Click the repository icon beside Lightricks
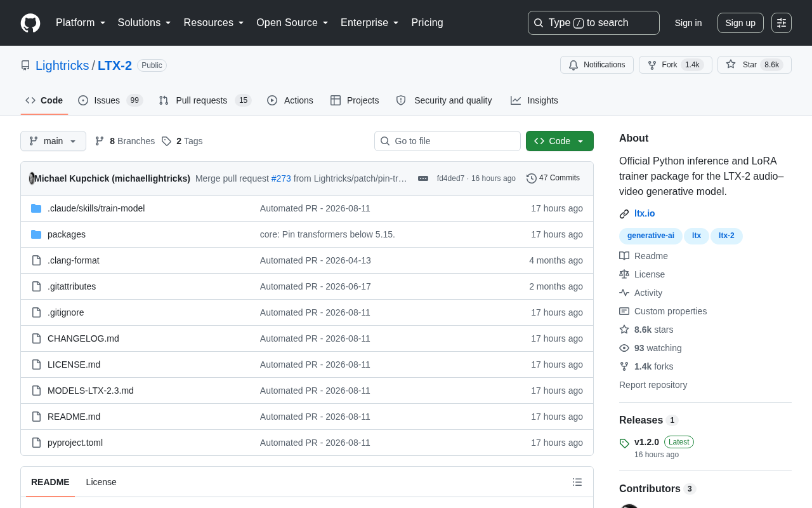812x508 pixels. tap(25, 65)
